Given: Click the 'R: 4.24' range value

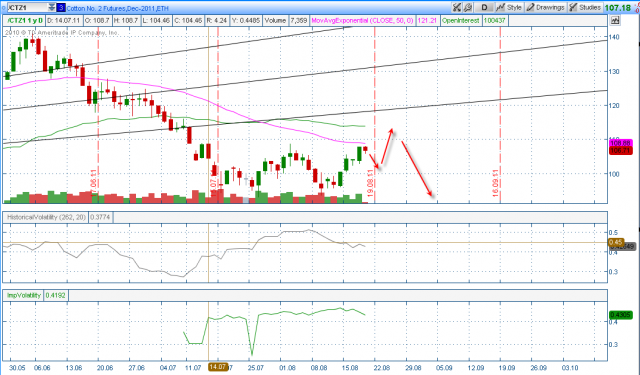Looking at the screenshot, I should tap(216, 20).
